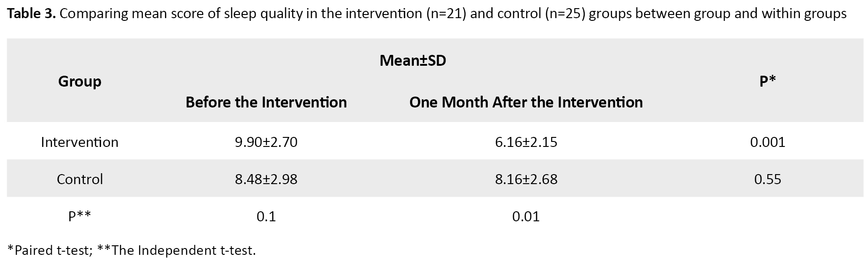Select the "P*" column header
Image resolution: width=868 pixels, height=263 pixels.
[767, 82]
